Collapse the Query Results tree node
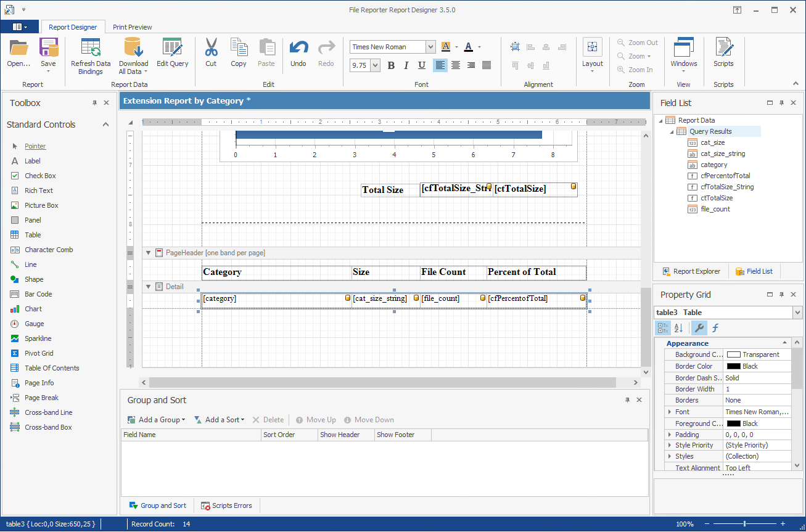 pos(673,131)
